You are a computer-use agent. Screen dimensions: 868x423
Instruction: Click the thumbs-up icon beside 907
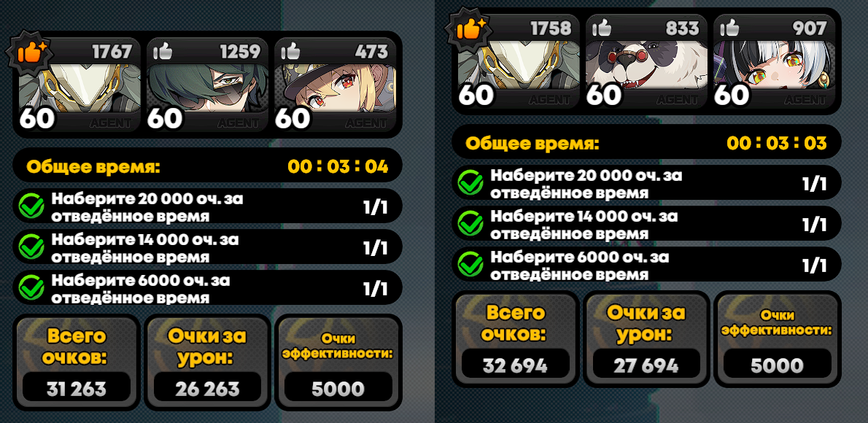coord(729,28)
